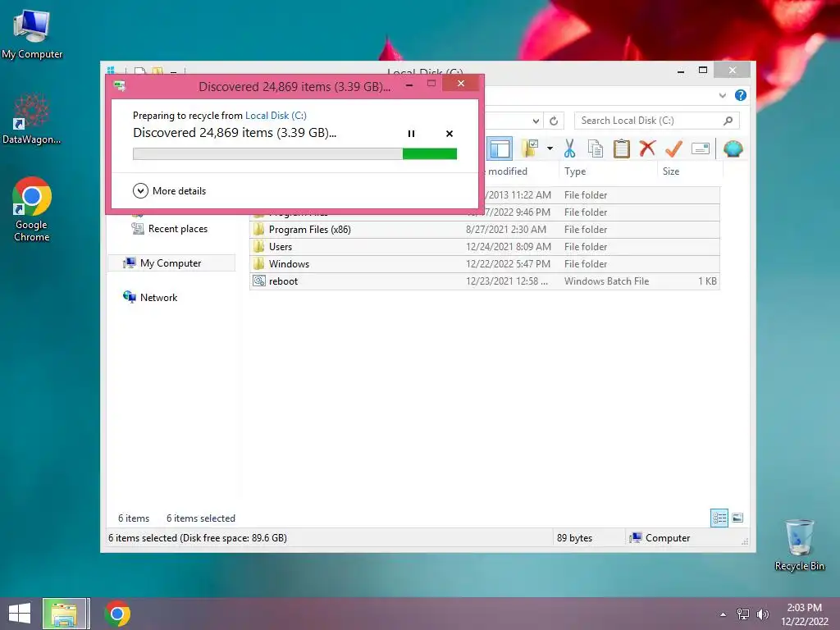Open the Windows Start button

[x=20, y=614]
